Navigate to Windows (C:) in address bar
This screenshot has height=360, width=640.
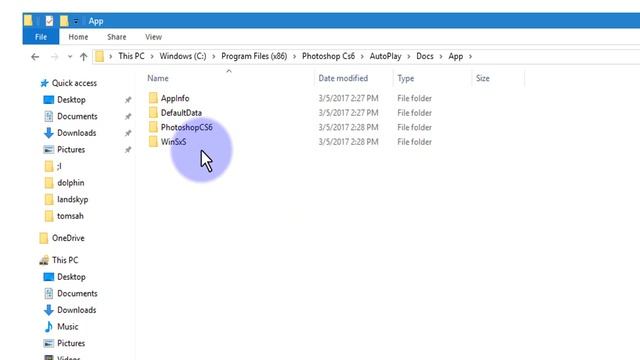183,56
